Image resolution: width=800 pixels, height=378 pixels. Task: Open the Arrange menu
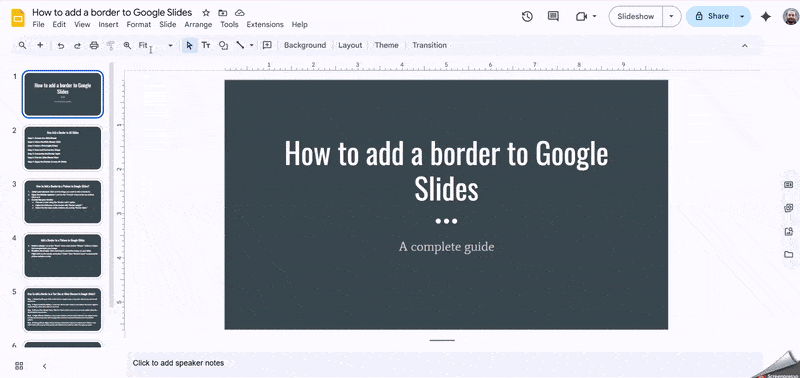[x=198, y=24]
